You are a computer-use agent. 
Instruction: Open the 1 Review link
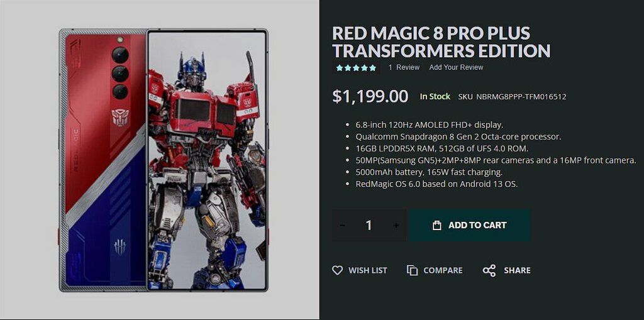404,67
